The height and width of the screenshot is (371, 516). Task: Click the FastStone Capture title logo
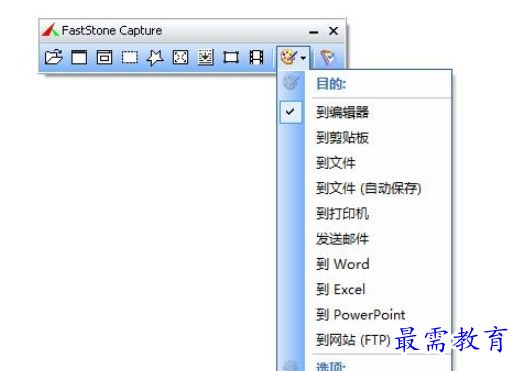[50, 30]
